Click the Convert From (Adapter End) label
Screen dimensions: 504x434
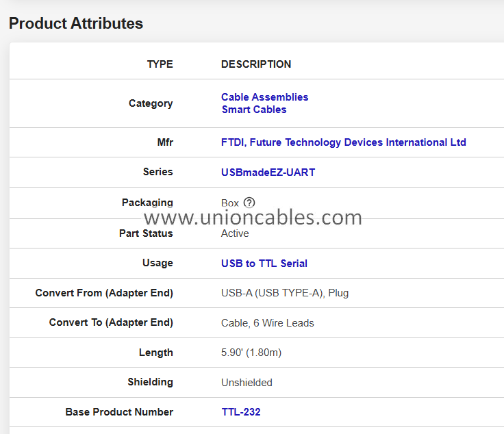104,293
